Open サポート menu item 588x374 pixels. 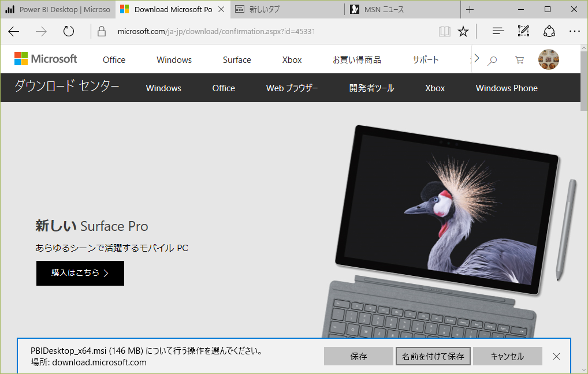click(x=426, y=60)
